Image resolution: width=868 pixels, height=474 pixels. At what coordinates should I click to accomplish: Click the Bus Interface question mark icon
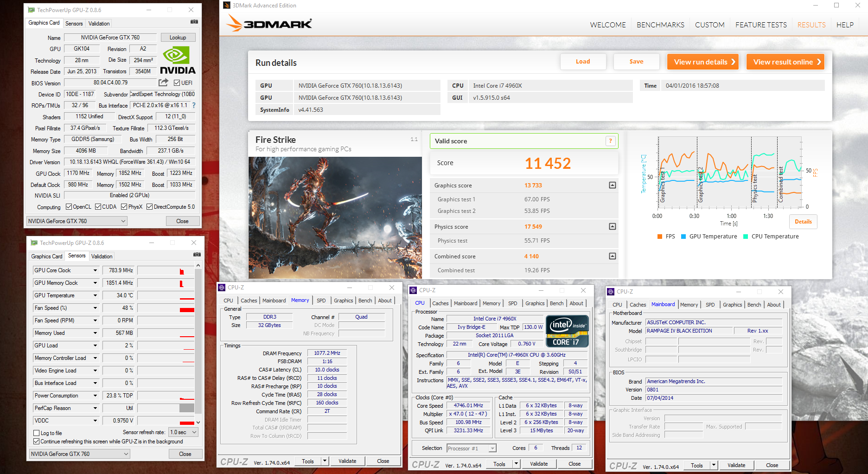[x=194, y=105]
